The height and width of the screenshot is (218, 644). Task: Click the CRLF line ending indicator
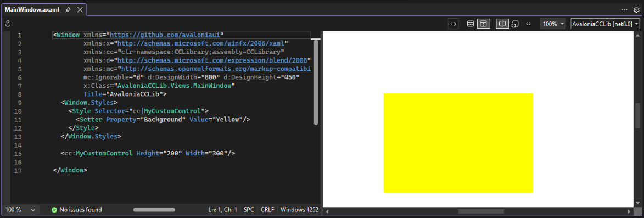pyautogui.click(x=267, y=210)
